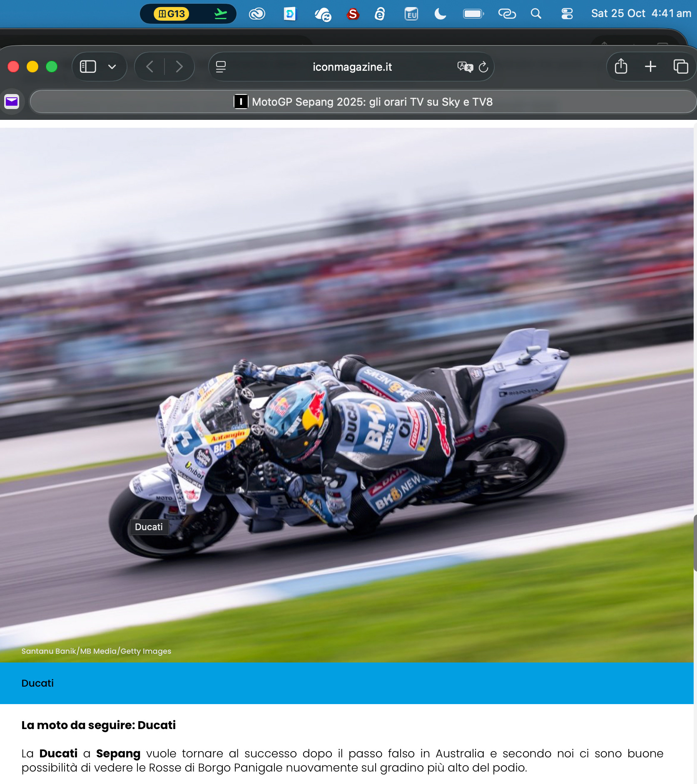Expand the tab group dropdown chevron

point(112,67)
